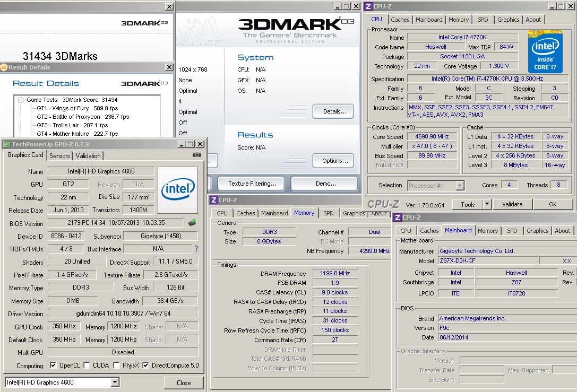Click the Result Details window title icon

pyautogui.click(x=4, y=67)
